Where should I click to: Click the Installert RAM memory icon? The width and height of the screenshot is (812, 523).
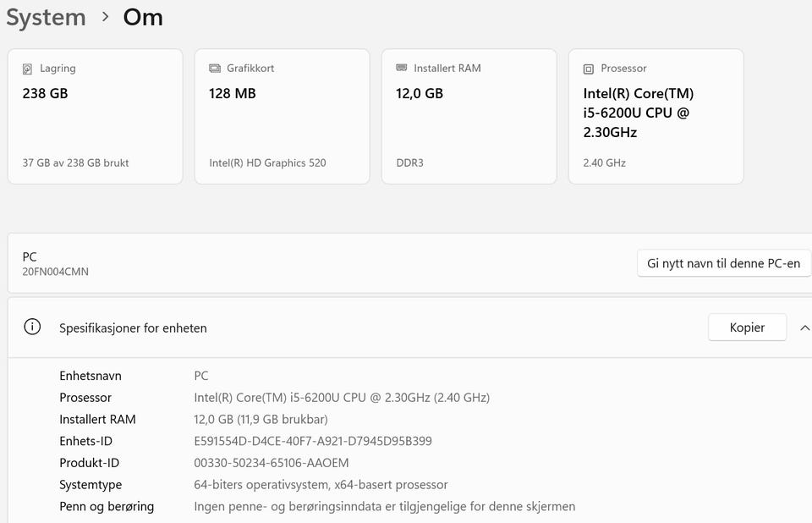[x=402, y=69]
